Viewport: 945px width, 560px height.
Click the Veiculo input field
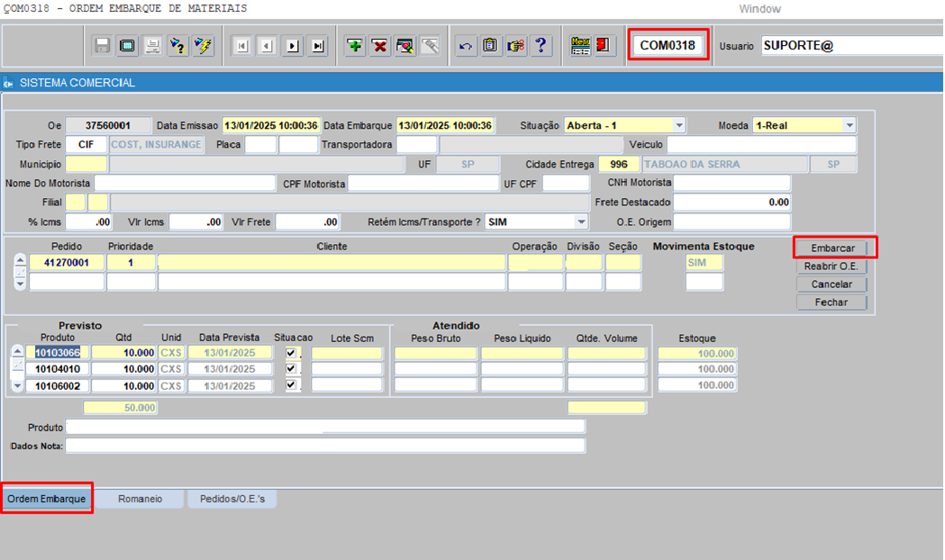point(761,145)
